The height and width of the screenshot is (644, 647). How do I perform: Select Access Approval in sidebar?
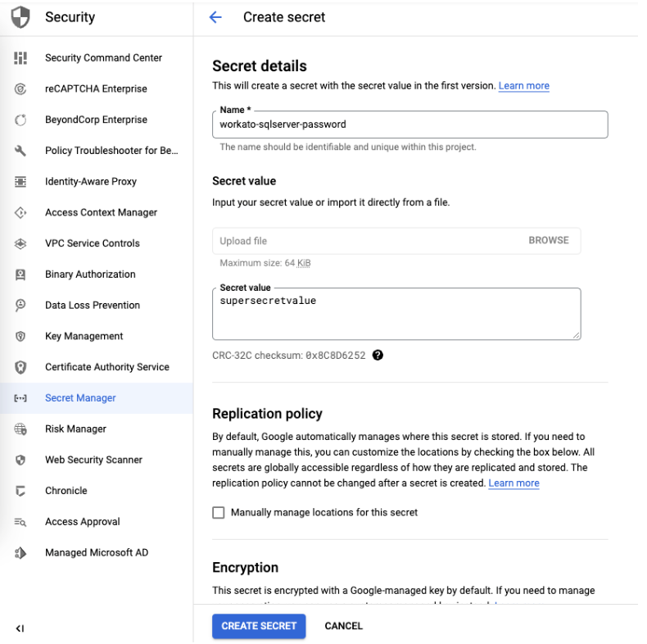pyautogui.click(x=82, y=522)
